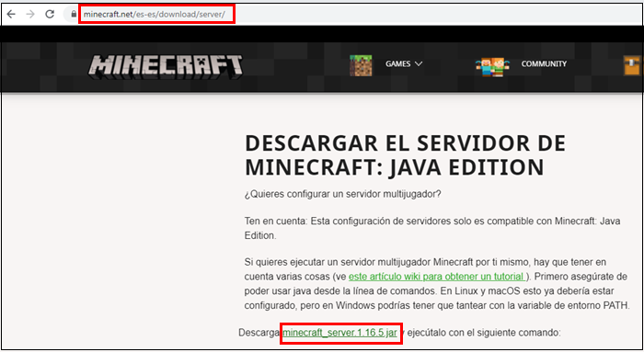Open the GAMES menu
Screen dimensions: 644x352
click(397, 64)
